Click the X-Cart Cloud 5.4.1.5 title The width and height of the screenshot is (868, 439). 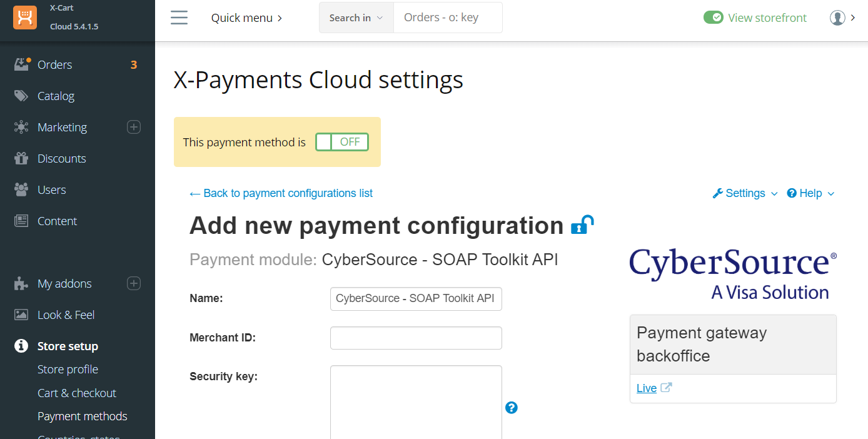coord(74,18)
